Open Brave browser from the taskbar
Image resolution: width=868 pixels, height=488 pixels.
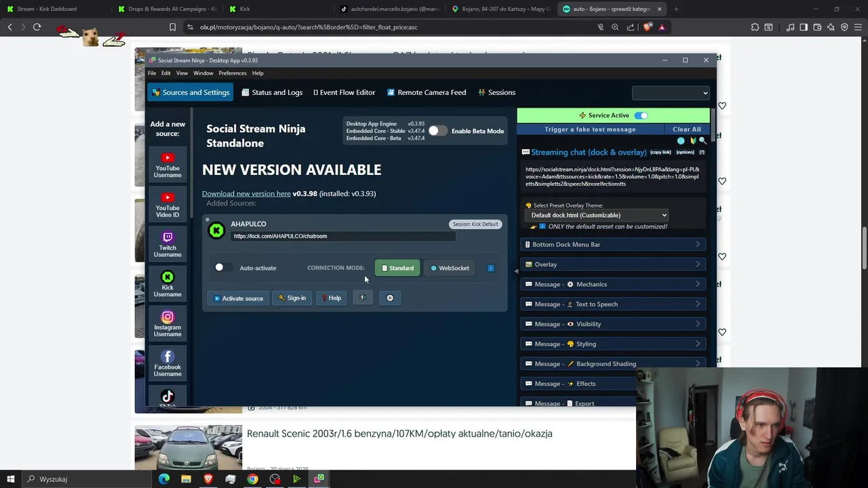(208, 479)
